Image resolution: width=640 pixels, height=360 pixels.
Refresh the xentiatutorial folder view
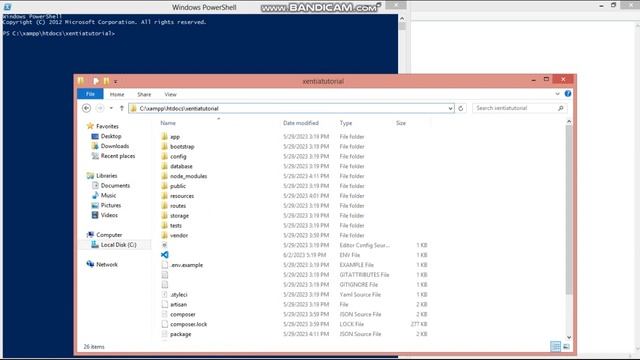[x=461, y=108]
